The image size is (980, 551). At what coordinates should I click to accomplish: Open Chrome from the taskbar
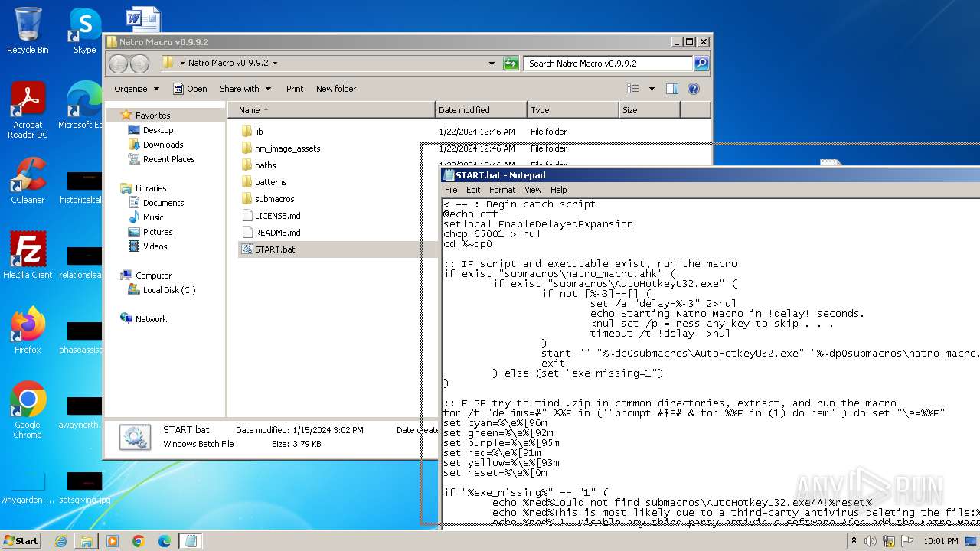(x=139, y=541)
